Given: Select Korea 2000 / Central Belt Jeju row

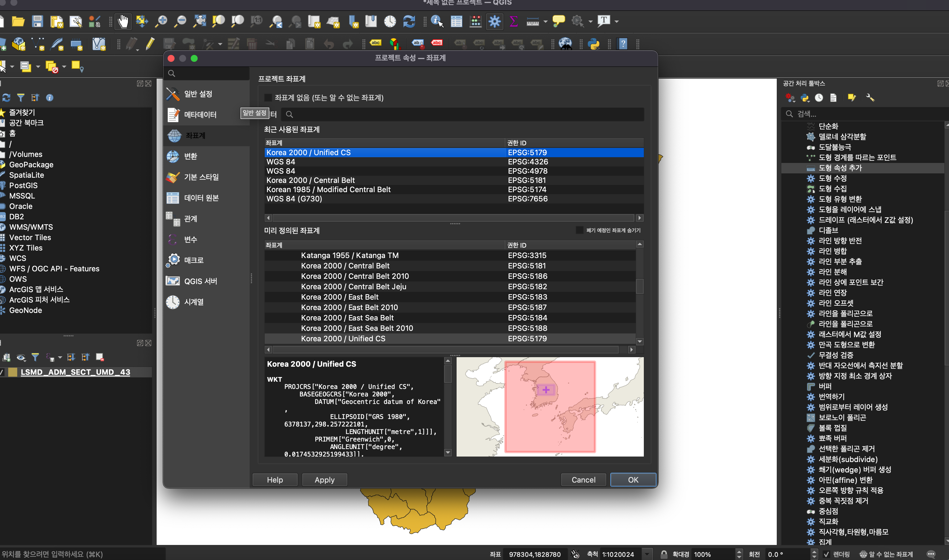Looking at the screenshot, I should point(354,286).
